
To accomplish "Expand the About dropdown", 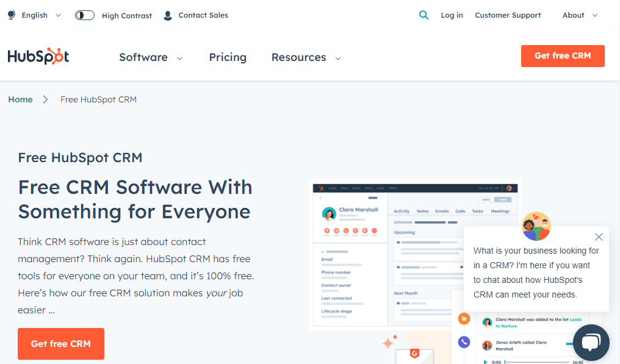I will [x=579, y=15].
